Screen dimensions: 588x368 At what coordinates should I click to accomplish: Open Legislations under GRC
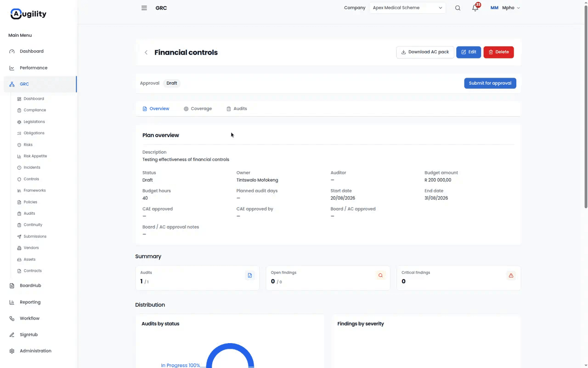pos(34,122)
